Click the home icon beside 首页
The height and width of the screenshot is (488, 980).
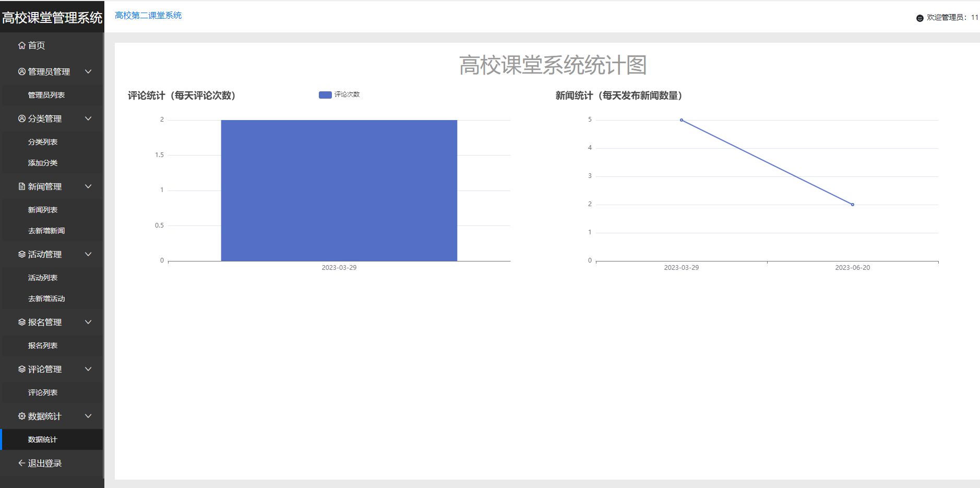point(22,45)
